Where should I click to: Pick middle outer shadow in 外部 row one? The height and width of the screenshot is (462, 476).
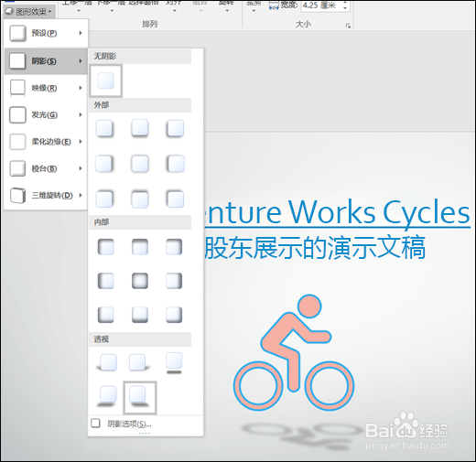(x=140, y=128)
